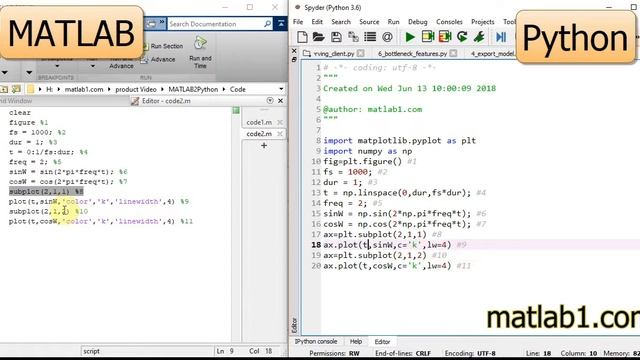Close the Spyder editor pane with X

(x=294, y=51)
